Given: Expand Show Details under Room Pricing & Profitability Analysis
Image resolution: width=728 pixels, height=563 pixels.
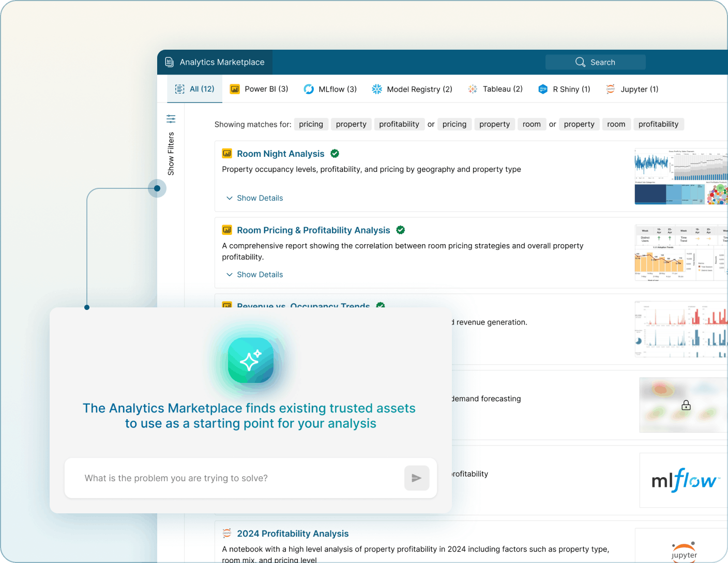Looking at the screenshot, I should (254, 274).
